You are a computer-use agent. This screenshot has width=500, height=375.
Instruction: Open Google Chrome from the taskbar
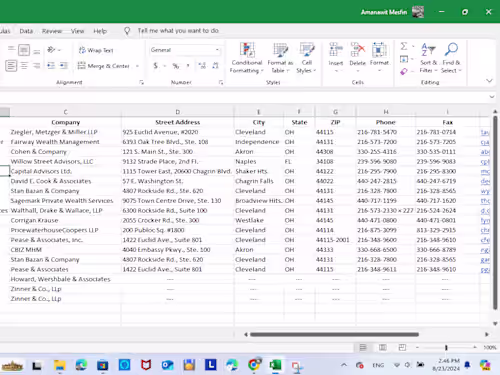click(254, 365)
